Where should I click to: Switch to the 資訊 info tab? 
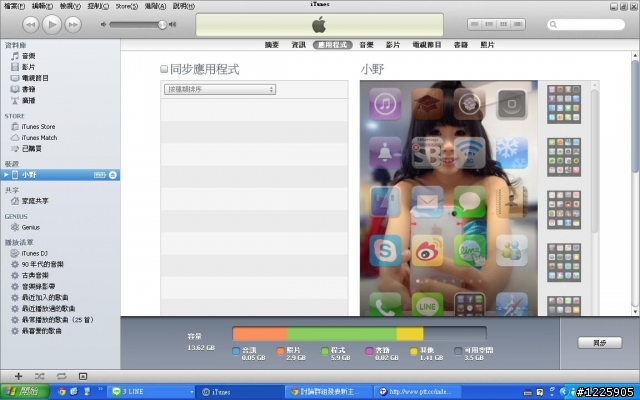click(x=298, y=45)
